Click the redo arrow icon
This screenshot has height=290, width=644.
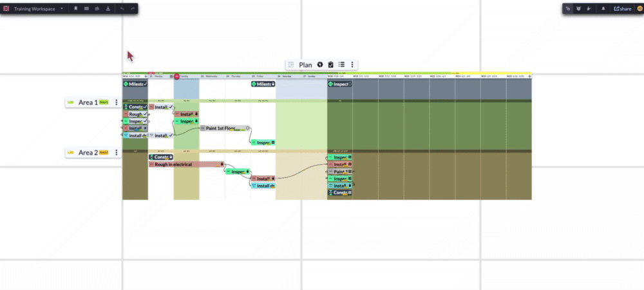click(133, 9)
